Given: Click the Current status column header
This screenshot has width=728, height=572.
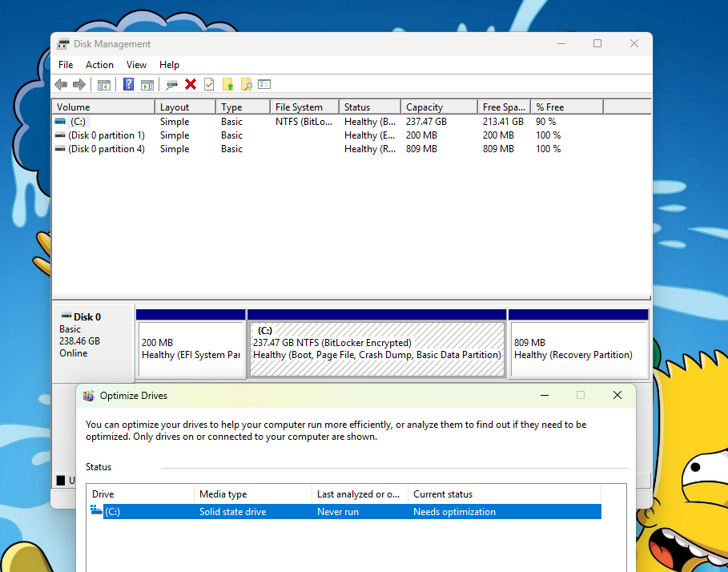Looking at the screenshot, I should point(505,494).
